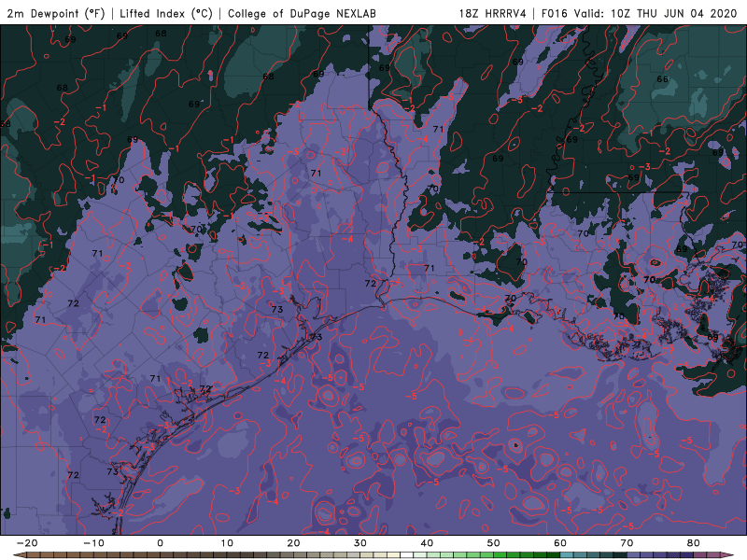Click the 20 label on the color scale
Image resolution: width=747 pixels, height=560 pixels.
(x=293, y=543)
